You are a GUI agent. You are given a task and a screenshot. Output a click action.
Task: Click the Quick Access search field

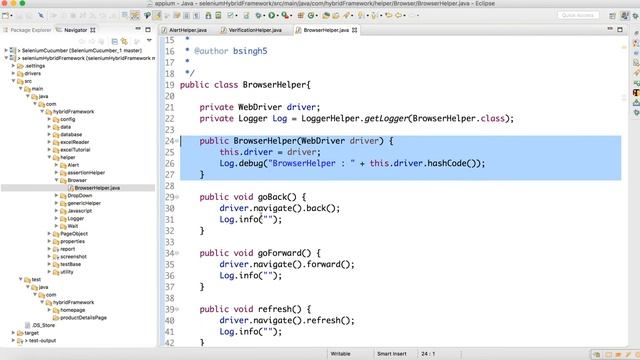tap(578, 16)
